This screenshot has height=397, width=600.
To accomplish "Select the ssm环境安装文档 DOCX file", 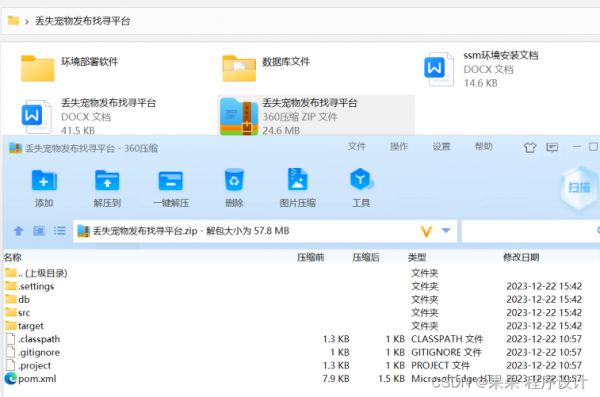I will (481, 70).
